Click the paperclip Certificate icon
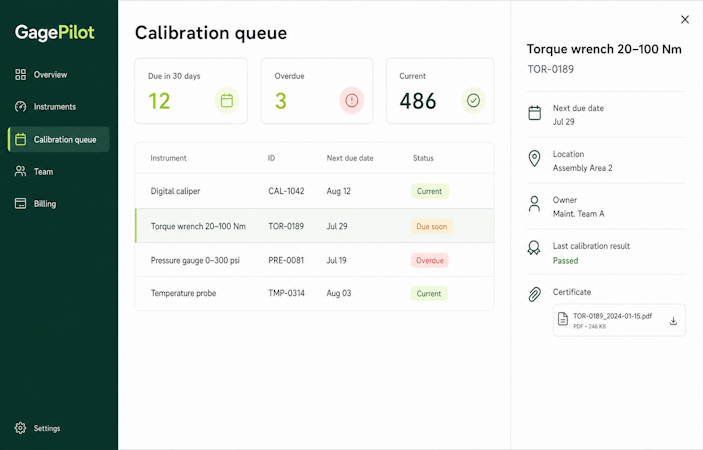 pyautogui.click(x=534, y=294)
